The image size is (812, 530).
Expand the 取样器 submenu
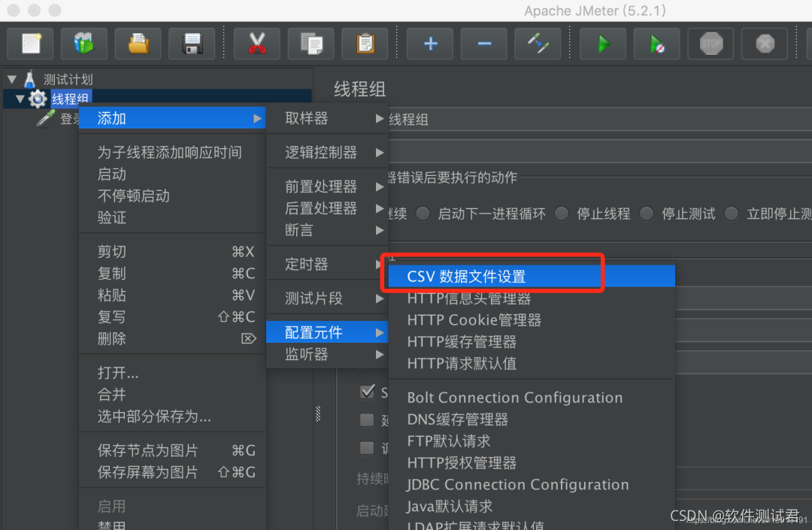[327, 119]
